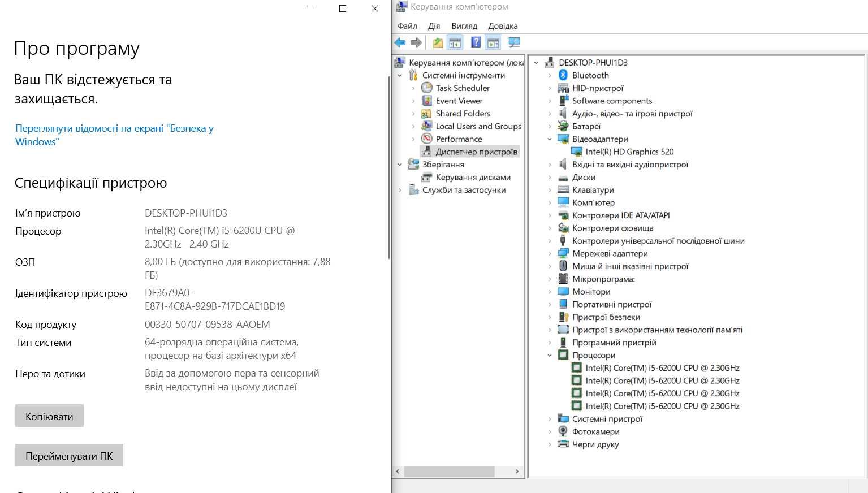Select the first i5-6200U CPU entry
Screen dimensions: 868x493
[662, 368]
